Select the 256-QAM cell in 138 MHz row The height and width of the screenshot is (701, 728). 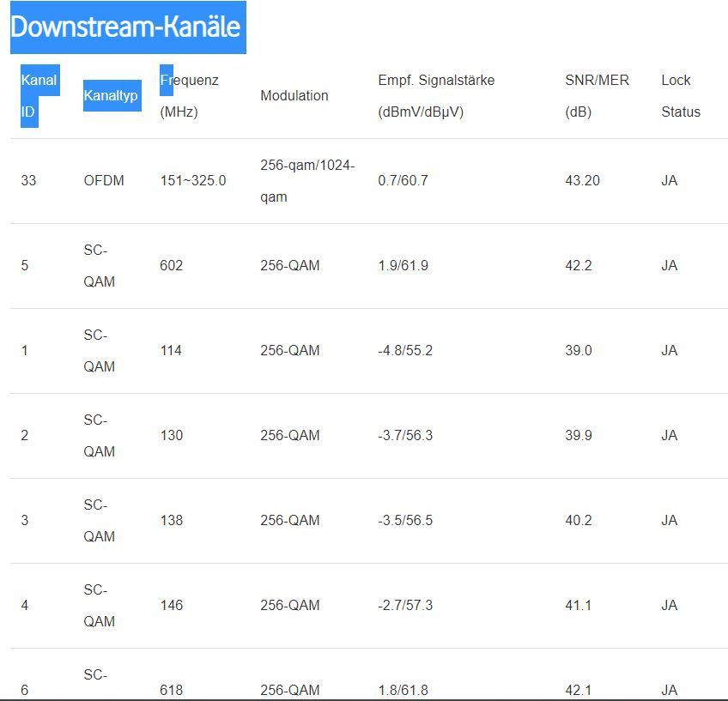[289, 520]
